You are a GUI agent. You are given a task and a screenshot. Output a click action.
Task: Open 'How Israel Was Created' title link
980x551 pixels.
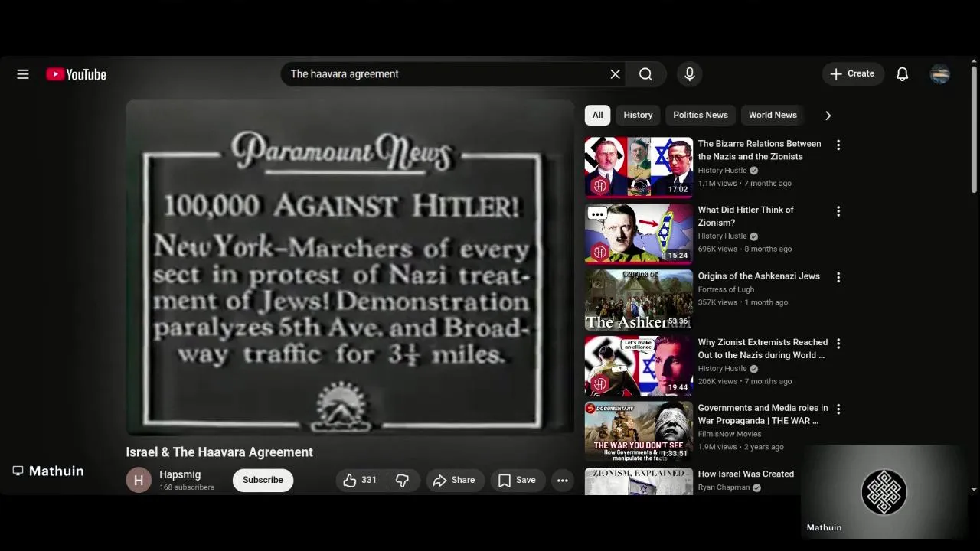(746, 474)
